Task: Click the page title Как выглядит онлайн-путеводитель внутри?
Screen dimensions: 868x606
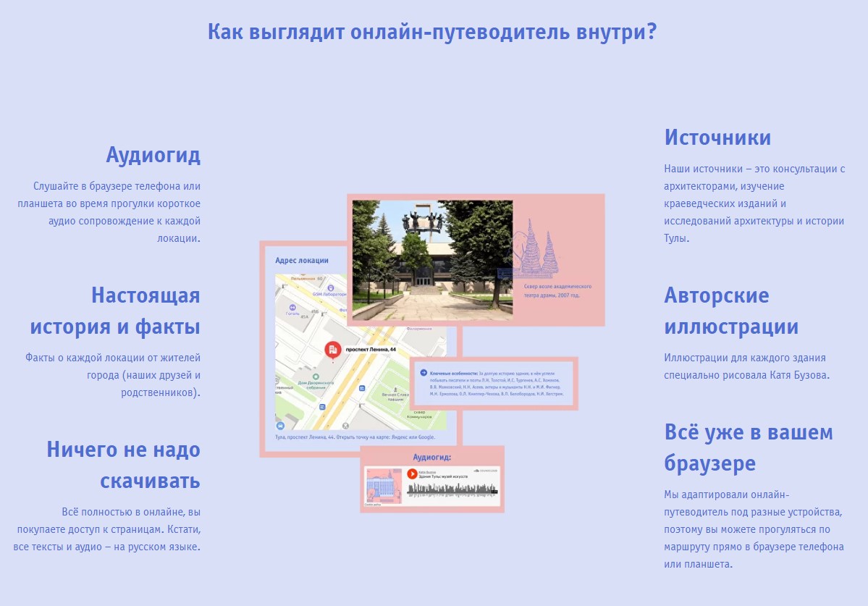Action: (x=431, y=32)
